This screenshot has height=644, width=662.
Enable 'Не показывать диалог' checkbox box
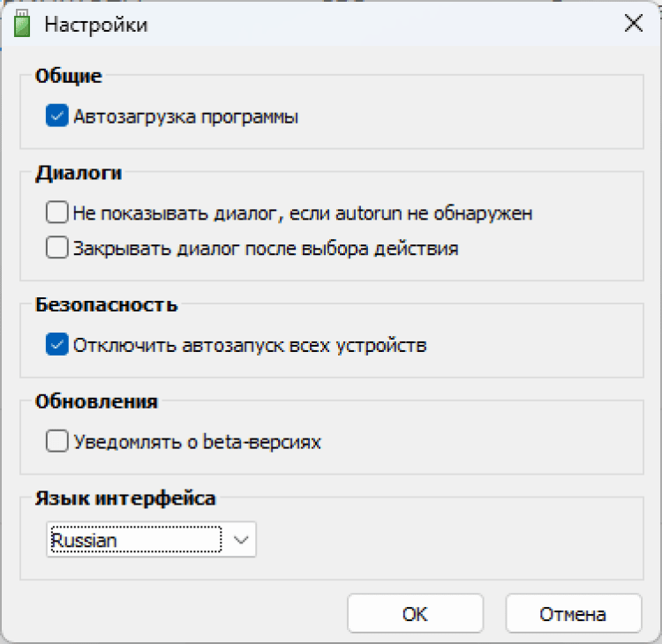[x=57, y=213]
